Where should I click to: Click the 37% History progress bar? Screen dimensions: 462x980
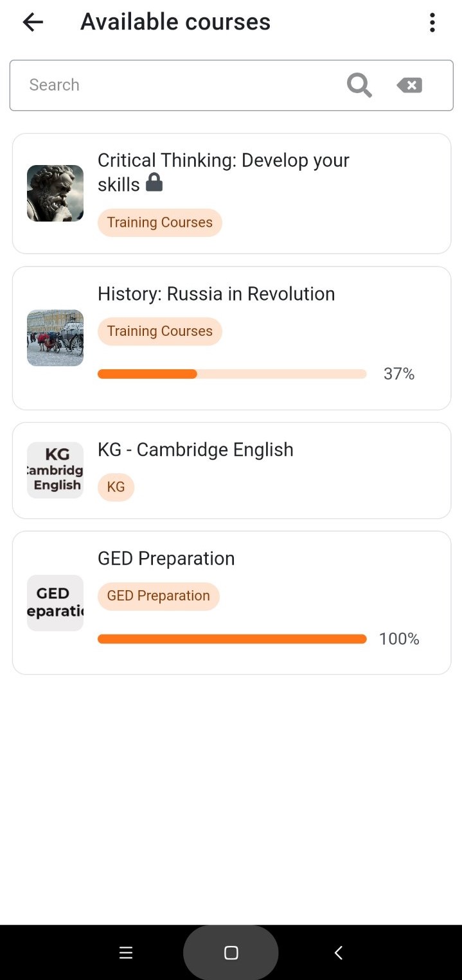[x=232, y=374]
